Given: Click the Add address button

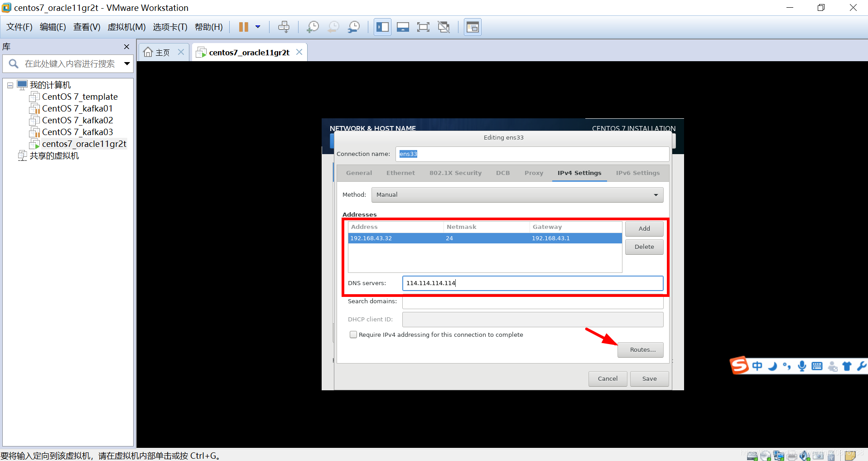Looking at the screenshot, I should [644, 229].
